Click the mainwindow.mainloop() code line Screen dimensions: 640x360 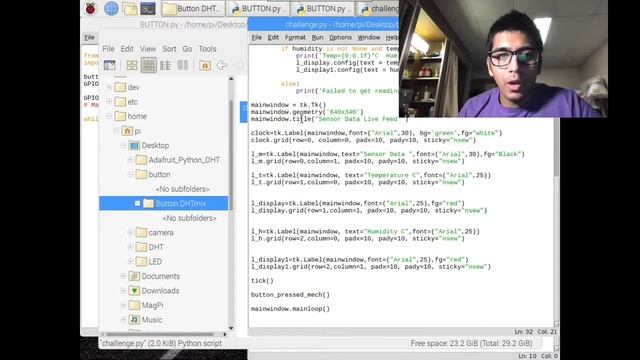coord(290,309)
